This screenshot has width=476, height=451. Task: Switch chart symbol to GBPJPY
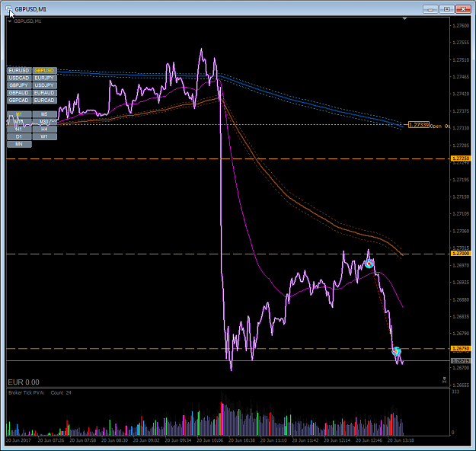coord(19,85)
